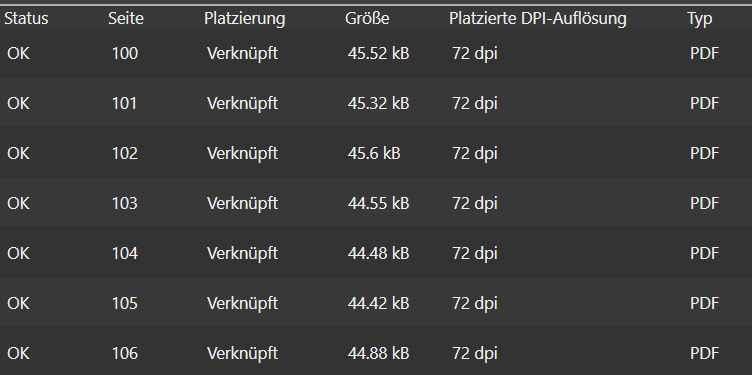Screen dimensions: 752x375
Task: Click the 45.52 kB size cell
Action: click(x=378, y=53)
